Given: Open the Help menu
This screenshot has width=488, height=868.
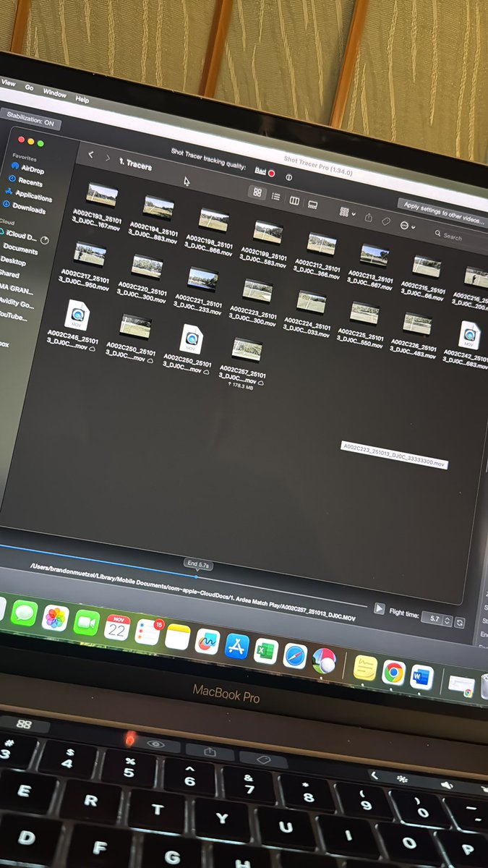Looking at the screenshot, I should [82, 99].
